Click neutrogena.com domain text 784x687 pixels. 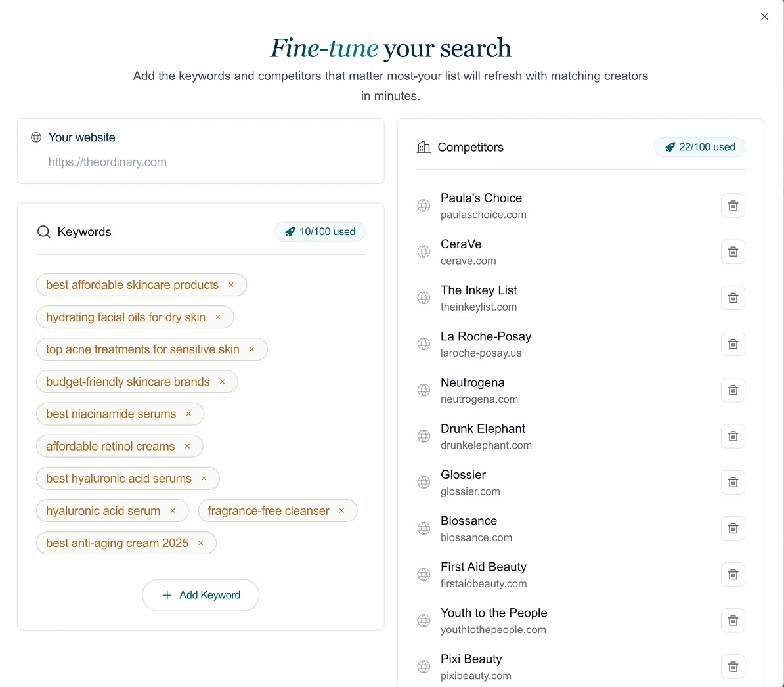479,399
